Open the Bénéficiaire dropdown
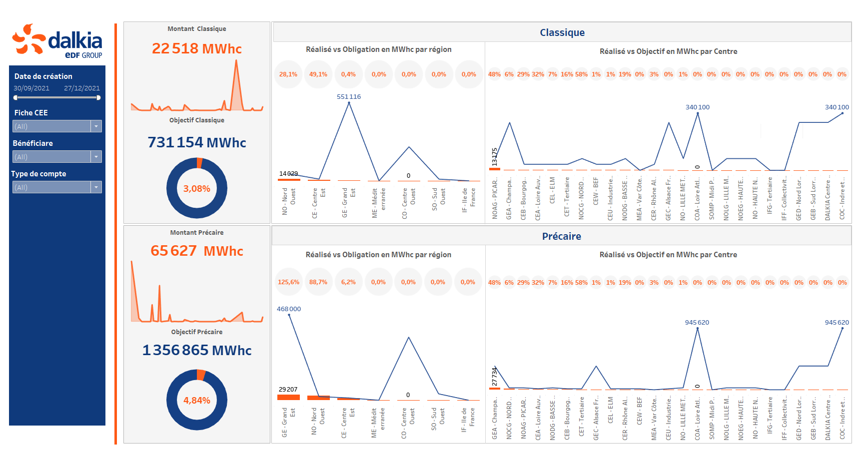Image resolution: width=868 pixels, height=470 pixels. (57, 157)
